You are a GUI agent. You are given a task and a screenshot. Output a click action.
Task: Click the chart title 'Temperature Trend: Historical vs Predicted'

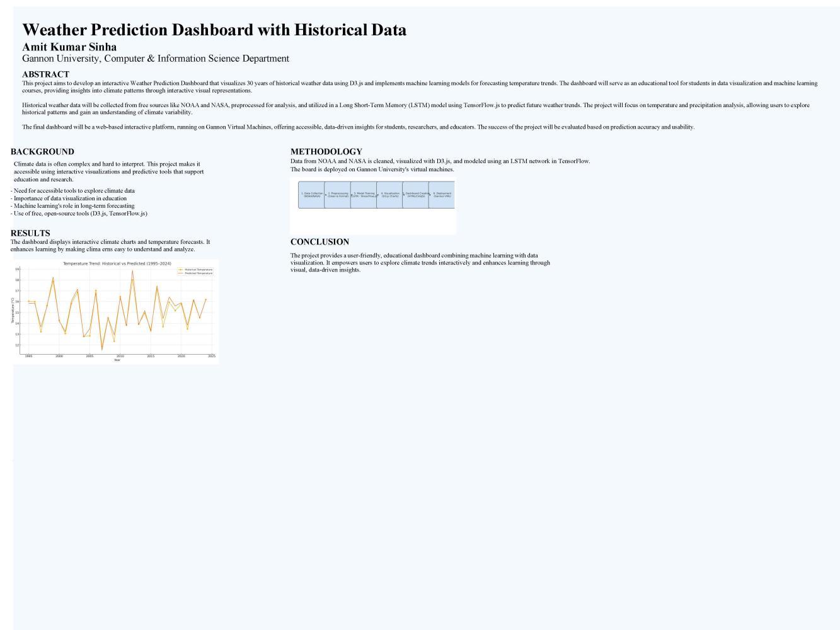coord(117,263)
